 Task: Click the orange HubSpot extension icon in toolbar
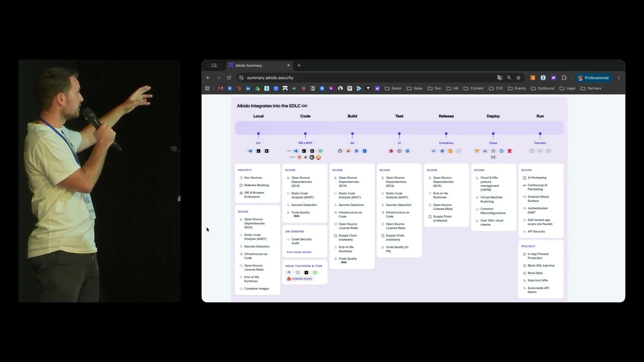coord(533,78)
